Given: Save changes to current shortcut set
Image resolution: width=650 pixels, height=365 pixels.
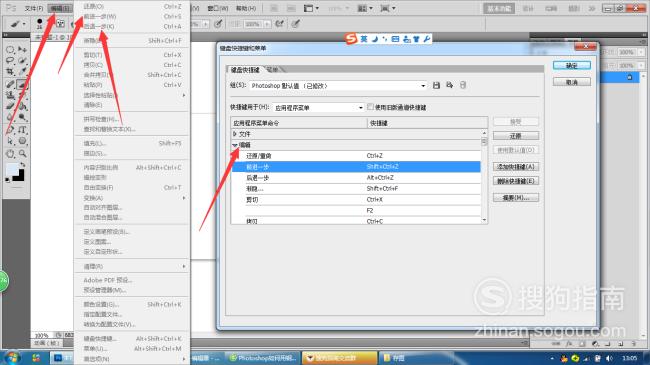Looking at the screenshot, I should [436, 85].
